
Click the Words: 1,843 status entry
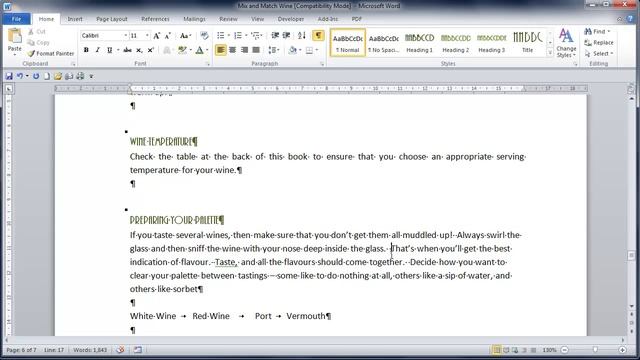coord(90,350)
